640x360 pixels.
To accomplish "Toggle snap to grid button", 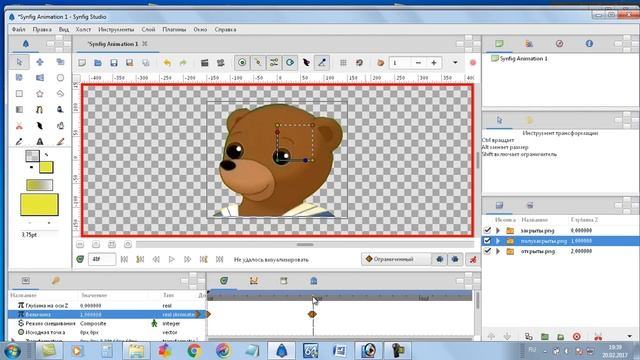I will (359, 63).
